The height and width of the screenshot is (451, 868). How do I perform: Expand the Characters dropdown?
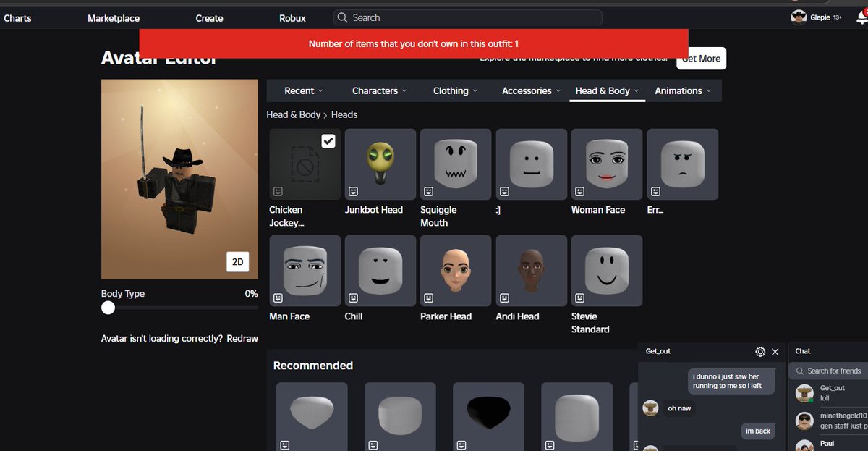[x=380, y=90]
